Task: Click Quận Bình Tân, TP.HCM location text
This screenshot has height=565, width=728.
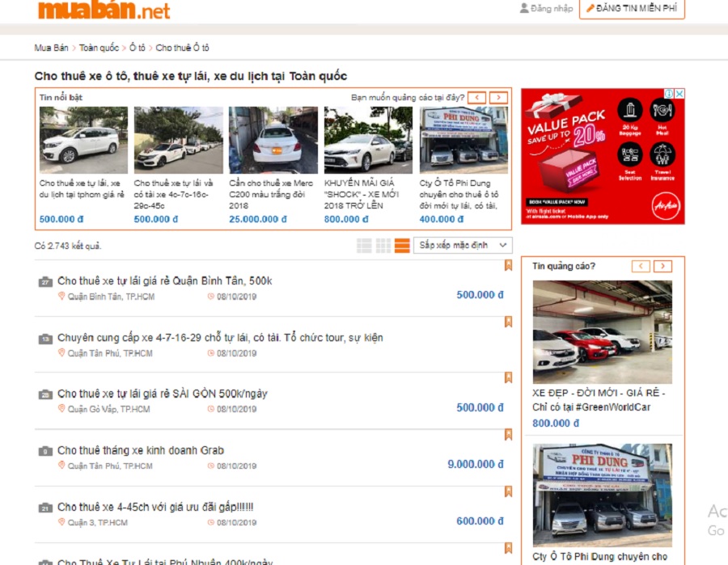Action: [111, 297]
